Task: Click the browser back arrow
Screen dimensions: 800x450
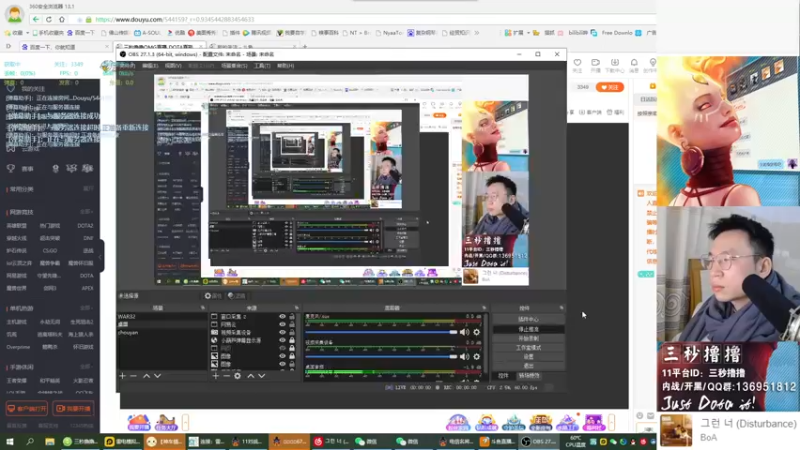Action: [x=35, y=19]
